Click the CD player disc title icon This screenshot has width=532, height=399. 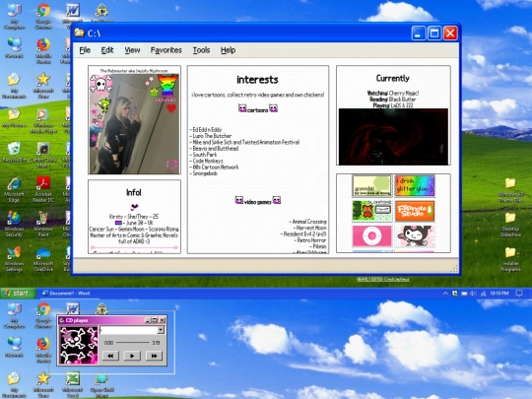point(62,320)
